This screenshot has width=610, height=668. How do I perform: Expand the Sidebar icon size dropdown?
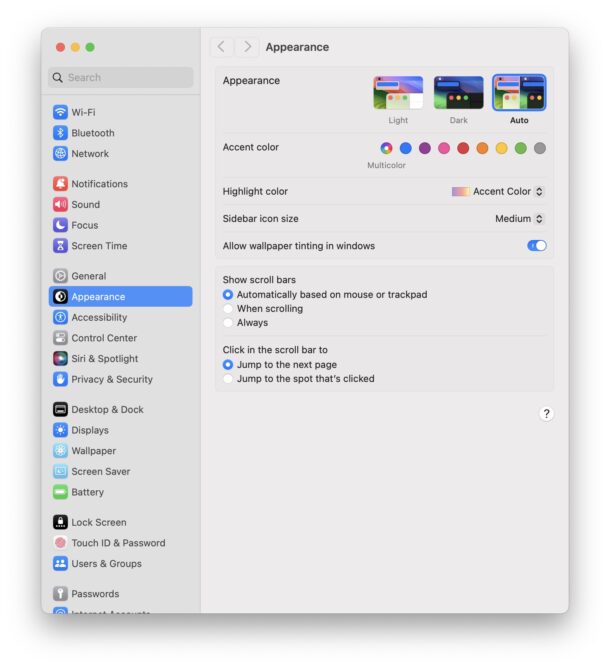click(519, 219)
